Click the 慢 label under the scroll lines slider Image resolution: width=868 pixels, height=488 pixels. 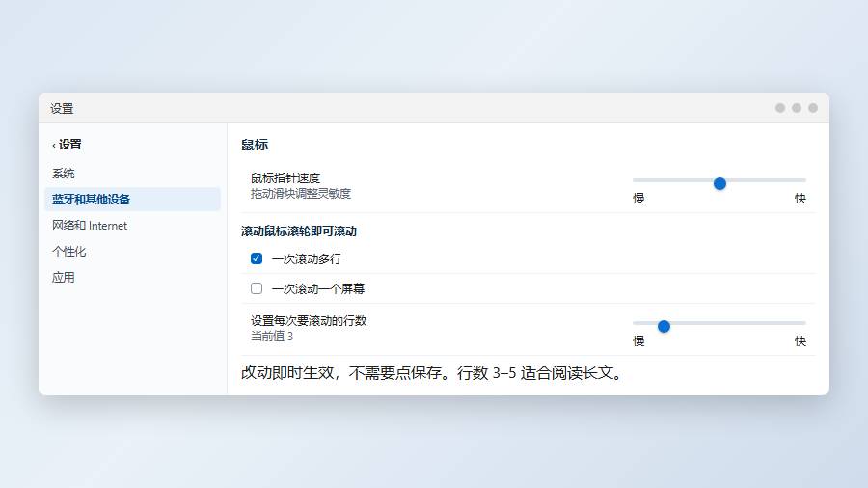click(x=638, y=341)
